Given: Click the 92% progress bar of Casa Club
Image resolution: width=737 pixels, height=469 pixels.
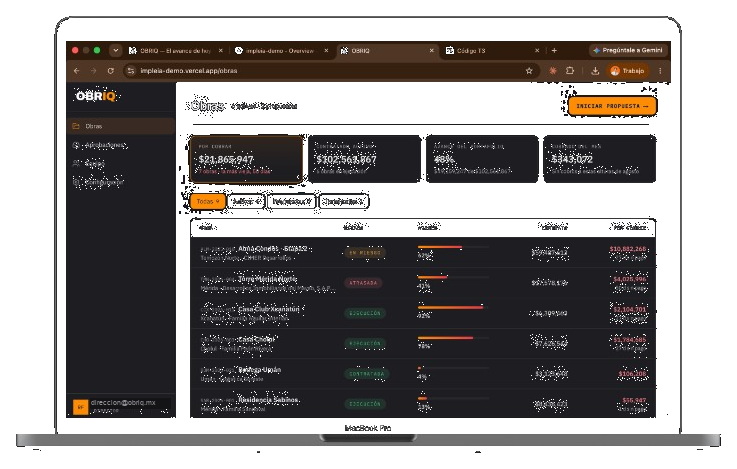Looking at the screenshot, I should (453, 307).
